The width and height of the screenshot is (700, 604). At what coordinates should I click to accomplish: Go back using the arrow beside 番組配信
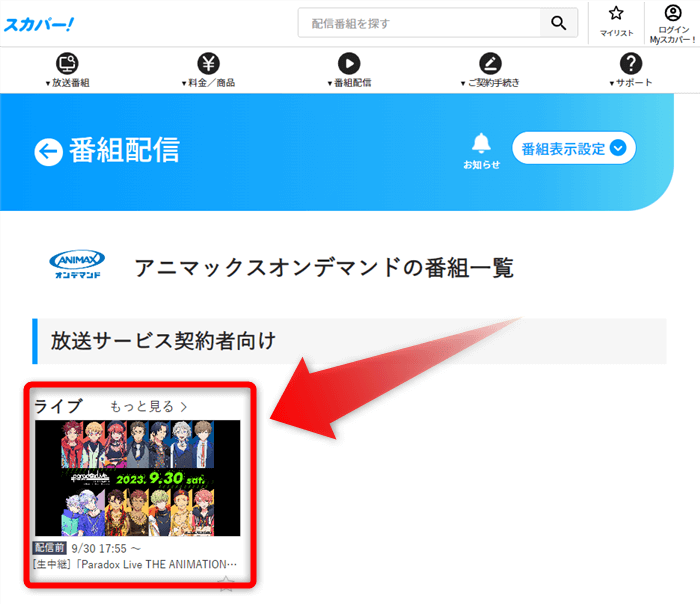click(x=48, y=152)
